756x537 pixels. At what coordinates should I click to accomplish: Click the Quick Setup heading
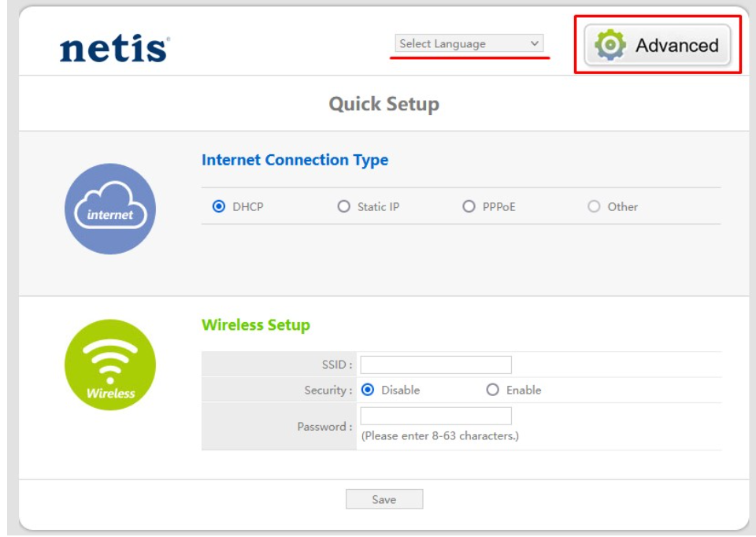[384, 104]
